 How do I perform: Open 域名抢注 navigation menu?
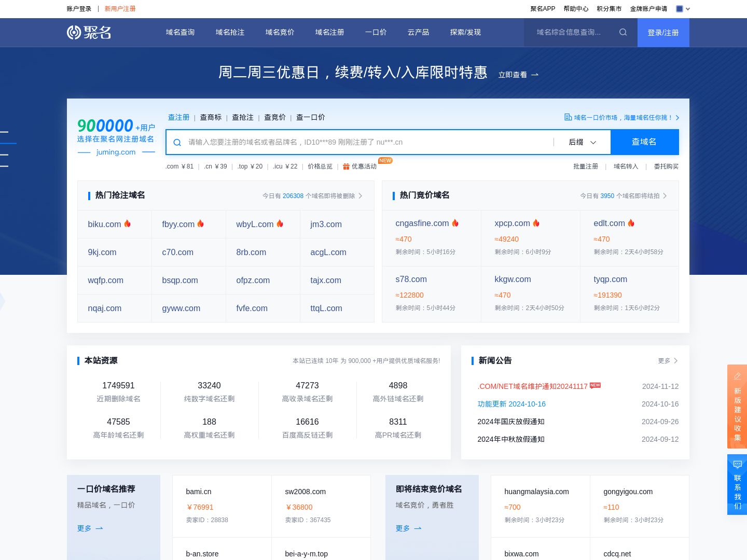[x=230, y=32]
